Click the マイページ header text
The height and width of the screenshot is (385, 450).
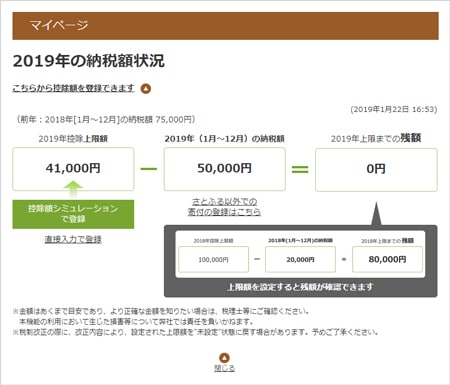[x=59, y=25]
